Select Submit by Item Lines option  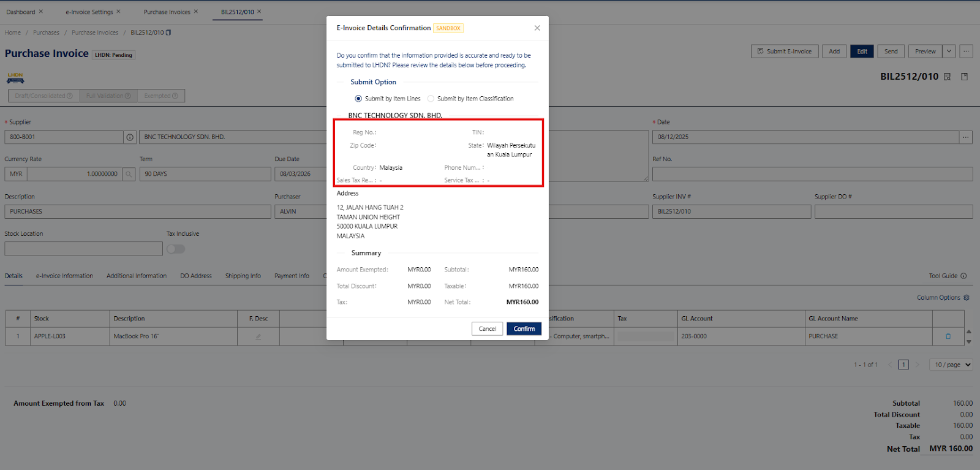click(x=358, y=99)
